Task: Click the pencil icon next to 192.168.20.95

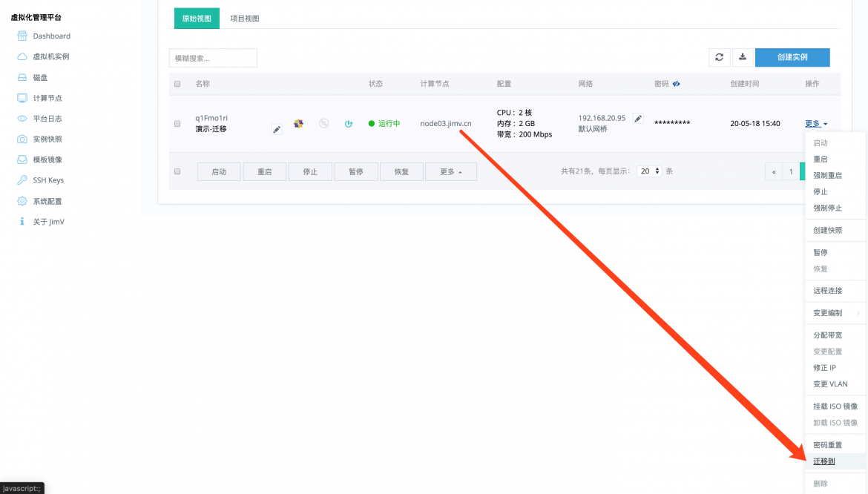Action: (x=638, y=119)
